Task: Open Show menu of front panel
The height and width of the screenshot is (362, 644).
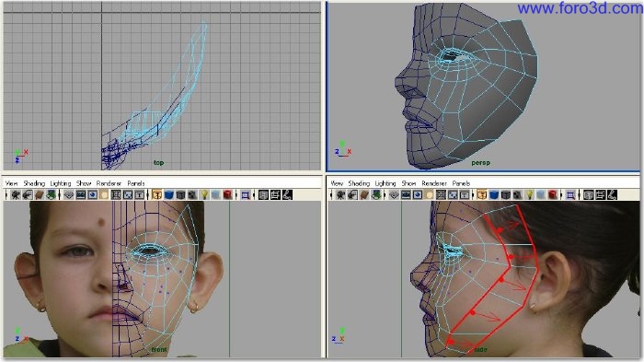Action: coord(84,183)
